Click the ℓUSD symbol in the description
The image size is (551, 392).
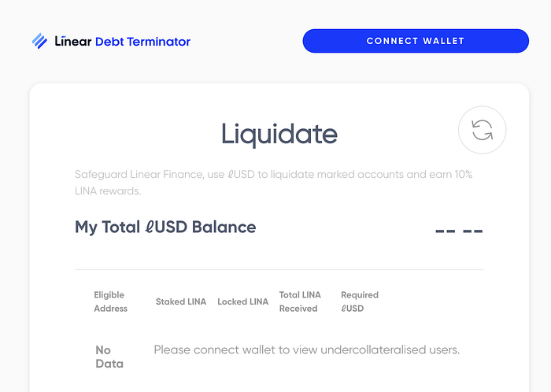[241, 174]
